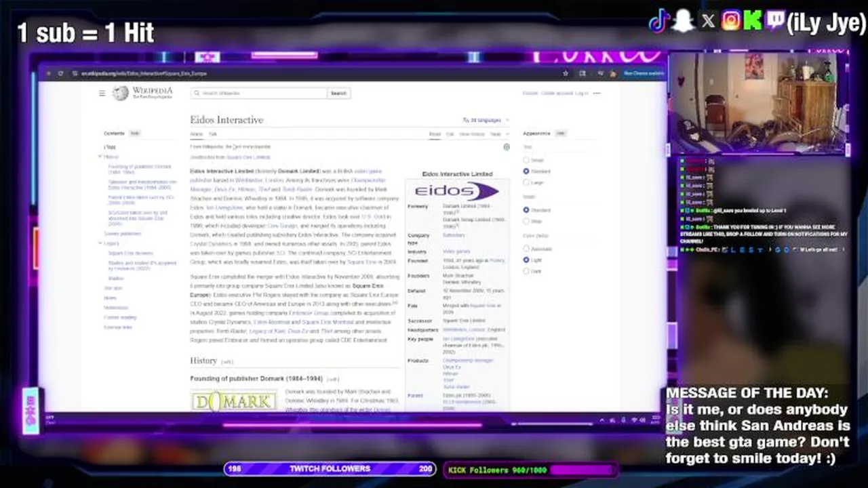The width and height of the screenshot is (868, 488).
Task: Click the Log in link
Action: click(582, 93)
